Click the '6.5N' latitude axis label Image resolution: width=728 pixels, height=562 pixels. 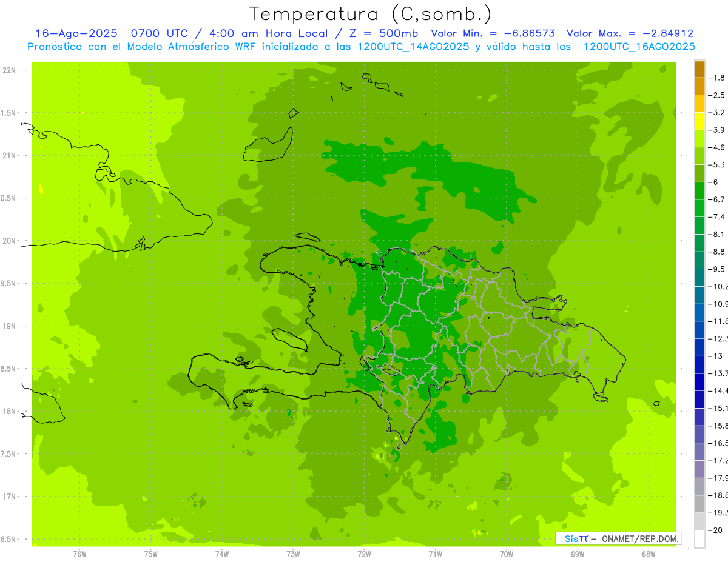[x=9, y=540]
